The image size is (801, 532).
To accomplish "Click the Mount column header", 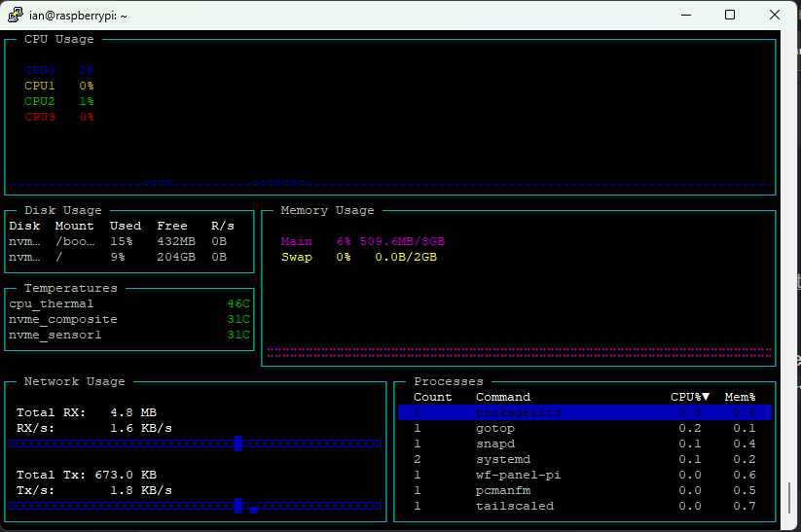I will tap(75, 226).
